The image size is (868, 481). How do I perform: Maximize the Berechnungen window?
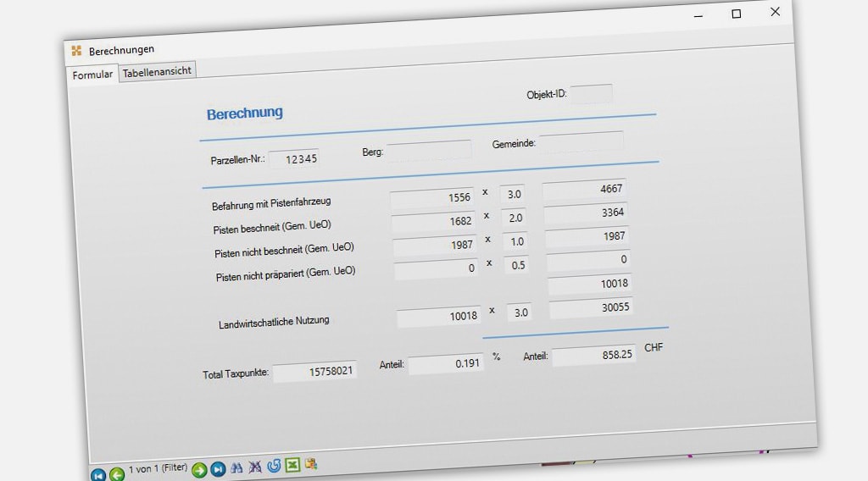(x=736, y=14)
